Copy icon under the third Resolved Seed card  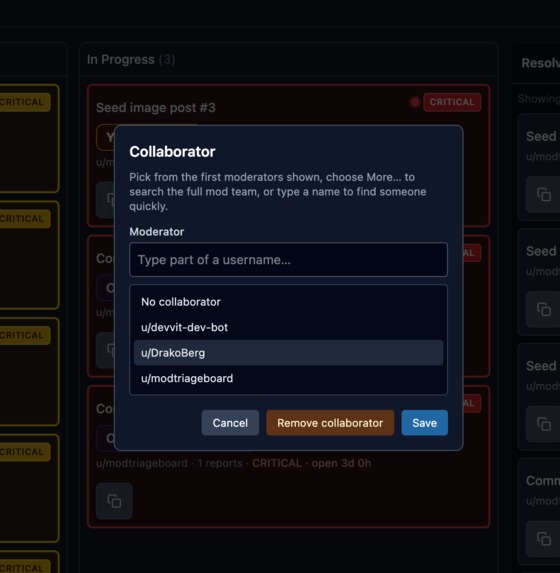point(544,424)
